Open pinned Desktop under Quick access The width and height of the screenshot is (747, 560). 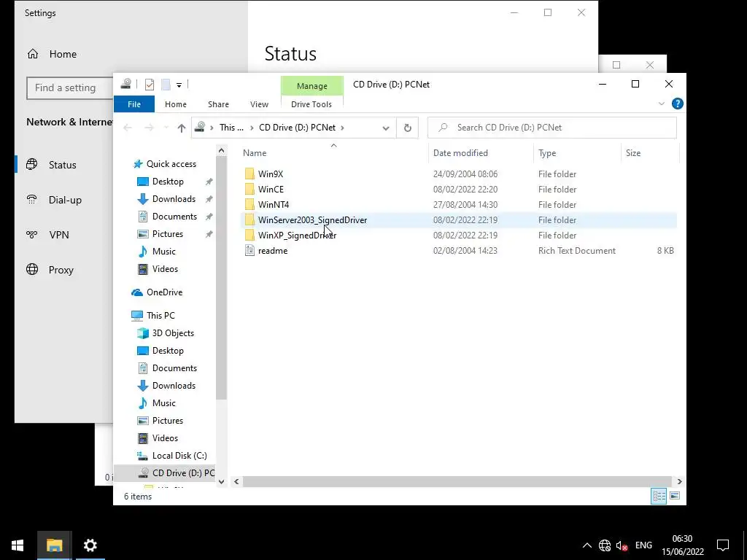tap(168, 182)
